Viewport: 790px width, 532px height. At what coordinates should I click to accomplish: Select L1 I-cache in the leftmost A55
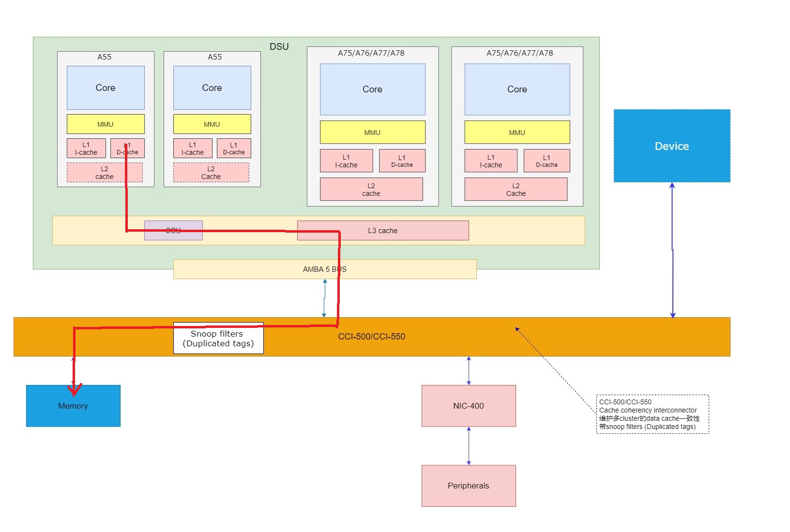pyautogui.click(x=86, y=148)
